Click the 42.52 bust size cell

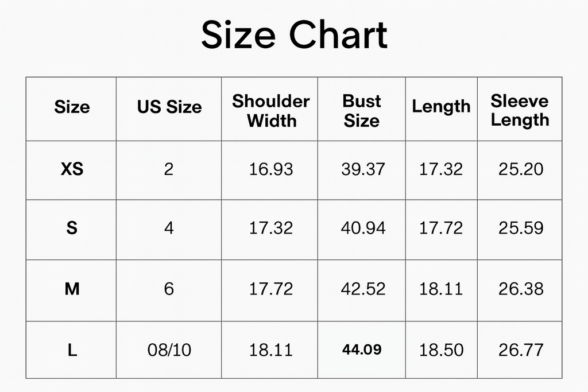coord(363,289)
